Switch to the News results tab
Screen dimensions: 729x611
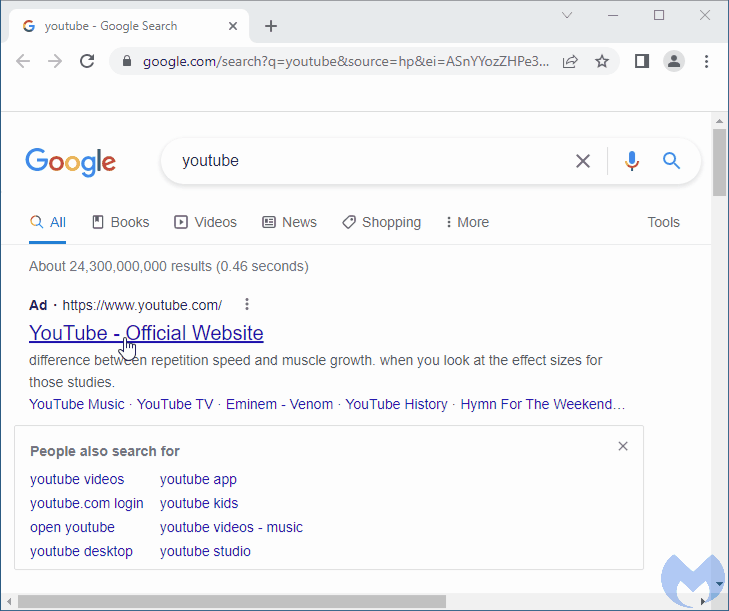coord(290,222)
